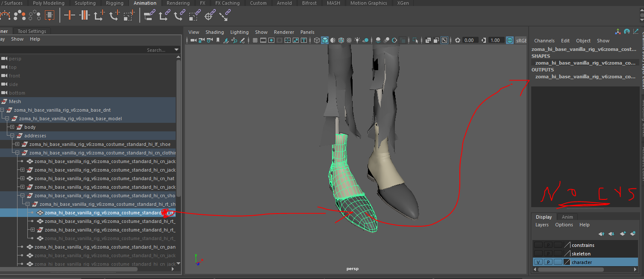Viewport: 644px width, 279px height.
Task: Click the select camera icon in viewport
Action: [x=194, y=40]
